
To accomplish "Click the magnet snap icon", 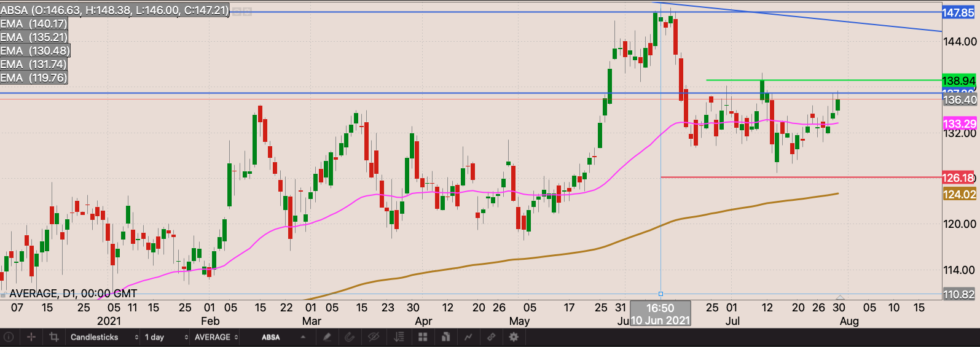I will (350, 337).
